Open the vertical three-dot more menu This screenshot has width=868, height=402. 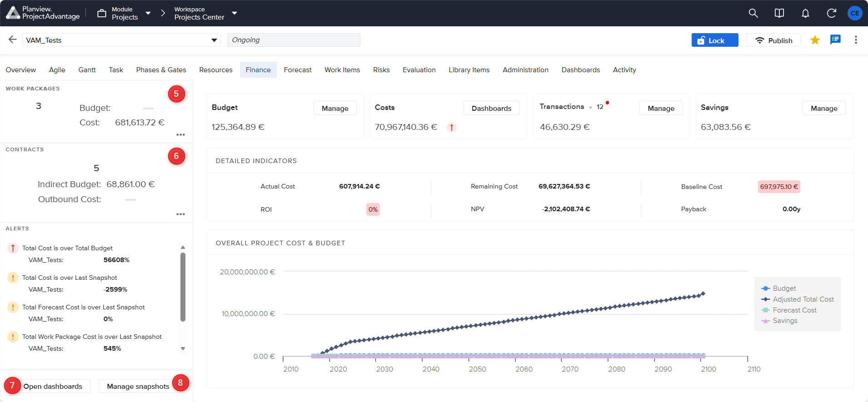(856, 40)
